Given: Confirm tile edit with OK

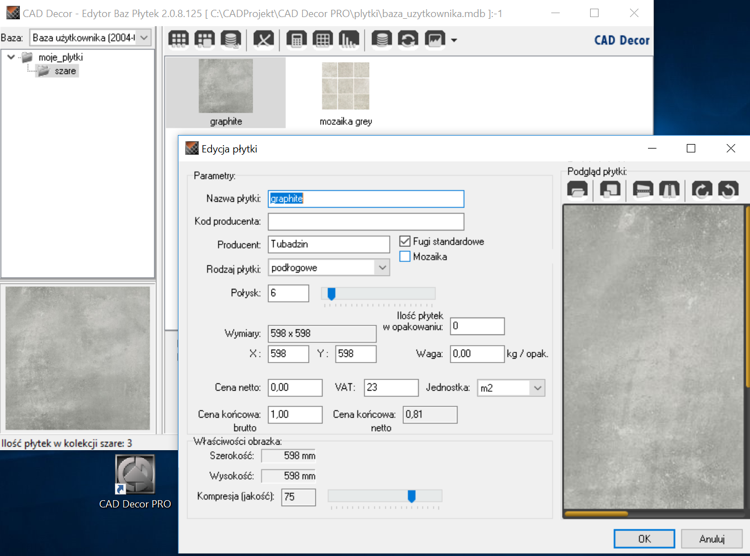Looking at the screenshot, I should [x=644, y=539].
